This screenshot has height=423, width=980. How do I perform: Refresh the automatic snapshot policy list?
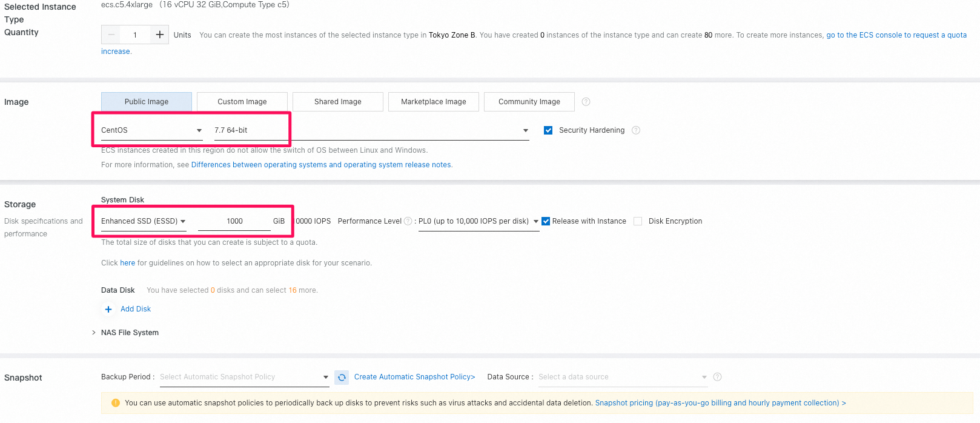(342, 378)
